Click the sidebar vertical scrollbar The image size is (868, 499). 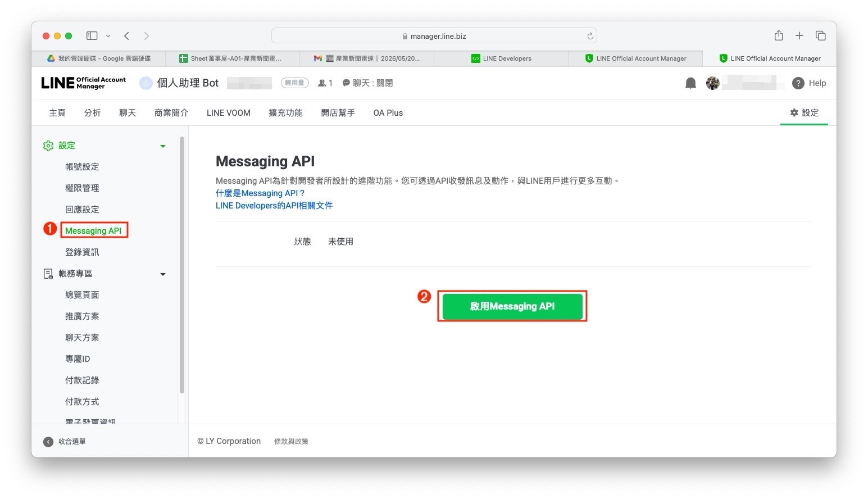point(182,264)
